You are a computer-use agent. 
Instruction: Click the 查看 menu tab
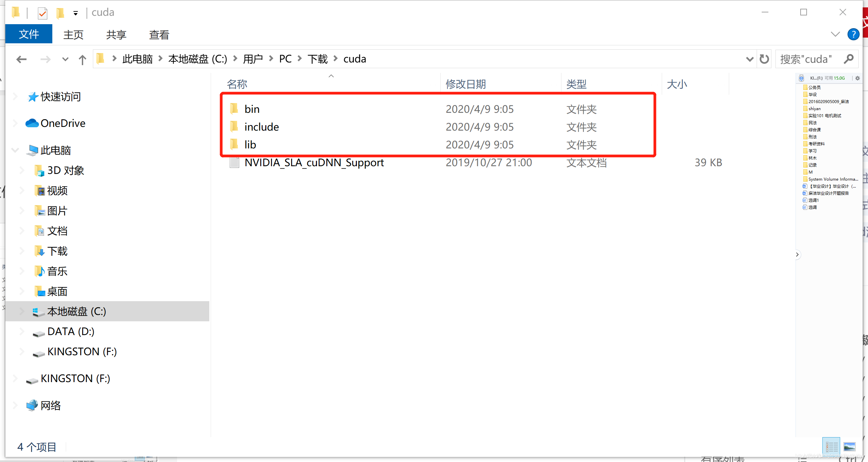pos(160,35)
